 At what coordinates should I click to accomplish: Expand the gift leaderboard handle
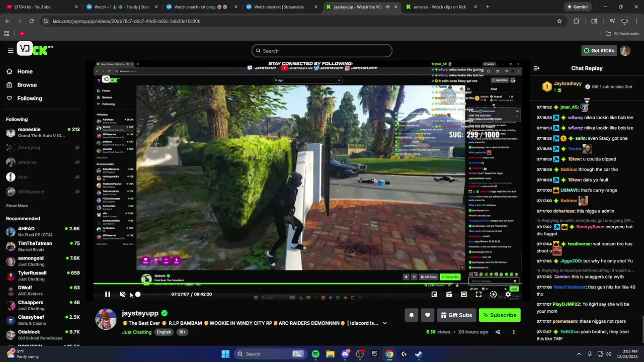click(587, 101)
